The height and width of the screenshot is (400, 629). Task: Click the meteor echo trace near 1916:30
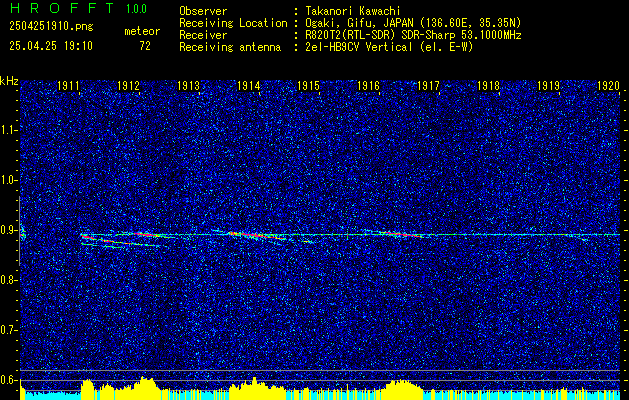click(x=401, y=234)
